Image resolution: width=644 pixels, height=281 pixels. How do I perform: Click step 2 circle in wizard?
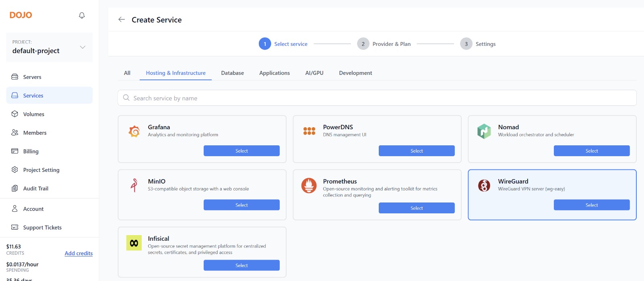point(363,44)
